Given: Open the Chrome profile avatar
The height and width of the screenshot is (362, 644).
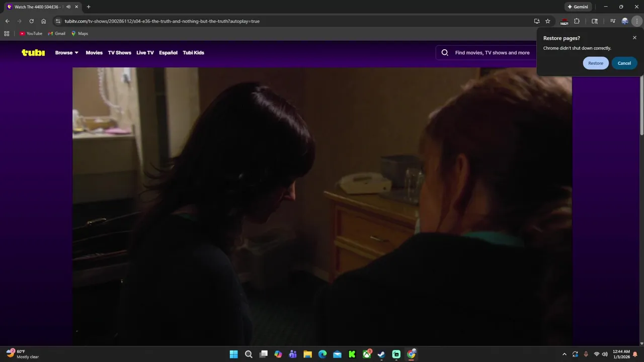Looking at the screenshot, I should click(x=625, y=21).
